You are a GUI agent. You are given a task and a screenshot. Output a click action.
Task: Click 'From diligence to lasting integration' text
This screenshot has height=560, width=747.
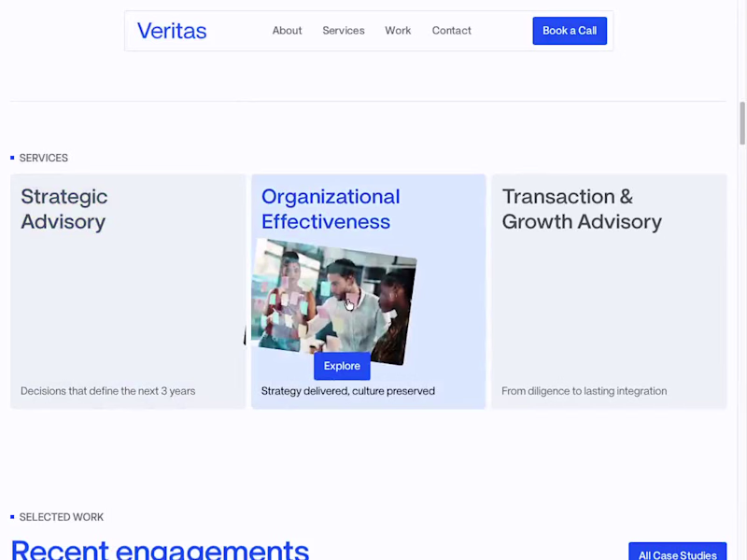pyautogui.click(x=585, y=391)
